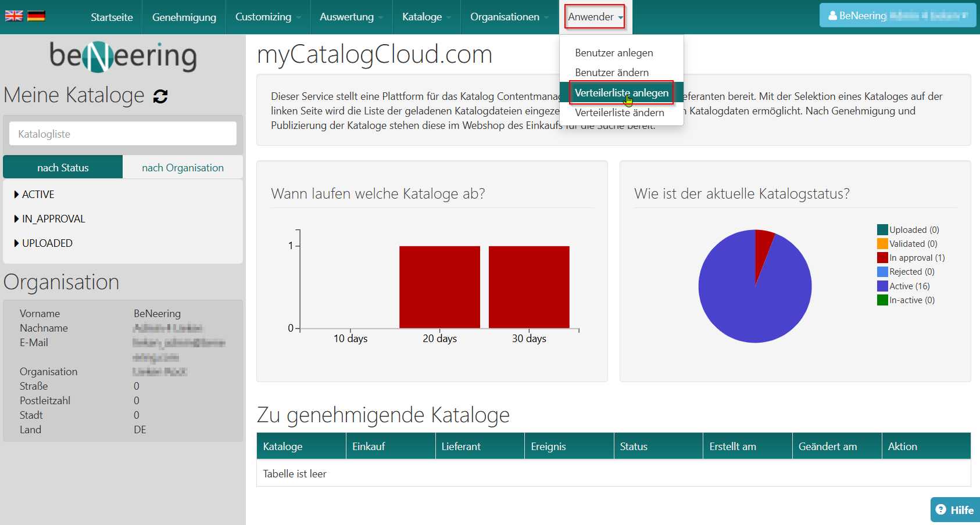Screen dimensions: 980x525
Task: Open the Hilfe help button
Action: click(954, 510)
